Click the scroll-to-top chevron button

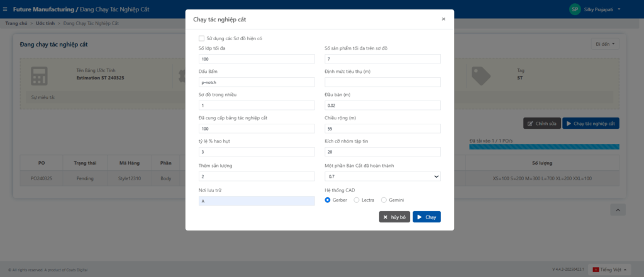[618, 210]
